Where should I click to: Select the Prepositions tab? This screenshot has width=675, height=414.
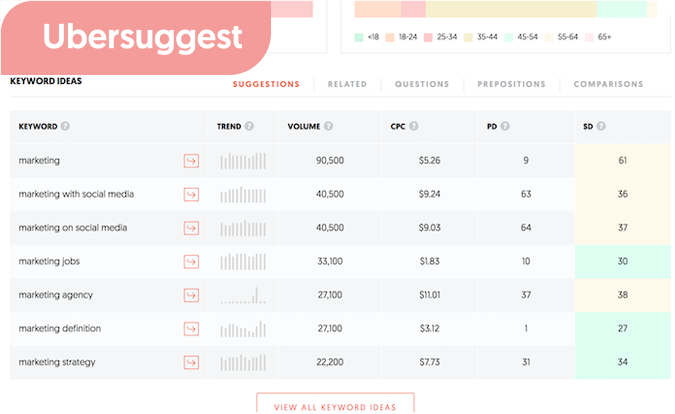(x=512, y=85)
